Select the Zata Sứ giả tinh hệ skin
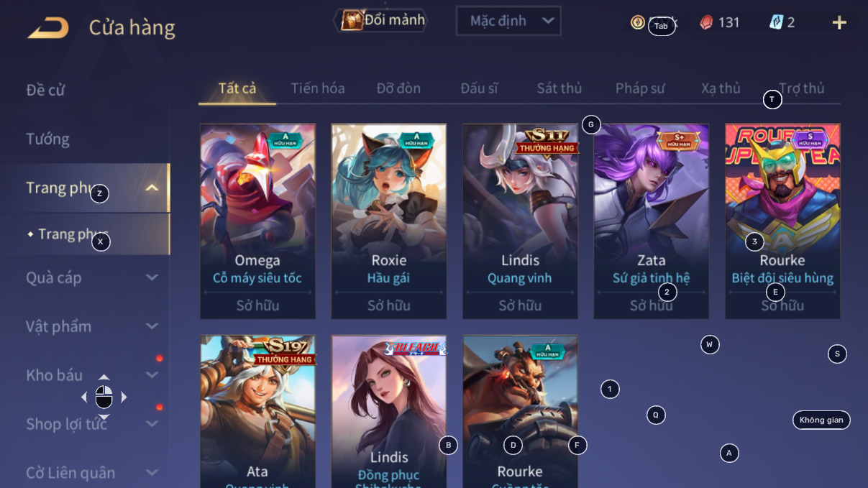 (652, 221)
